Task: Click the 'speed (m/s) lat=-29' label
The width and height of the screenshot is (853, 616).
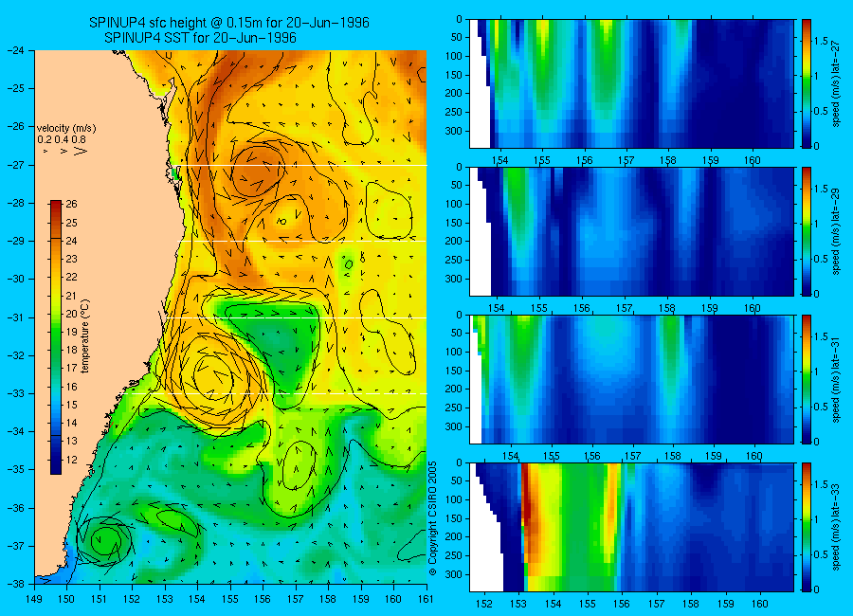Action: click(x=837, y=231)
